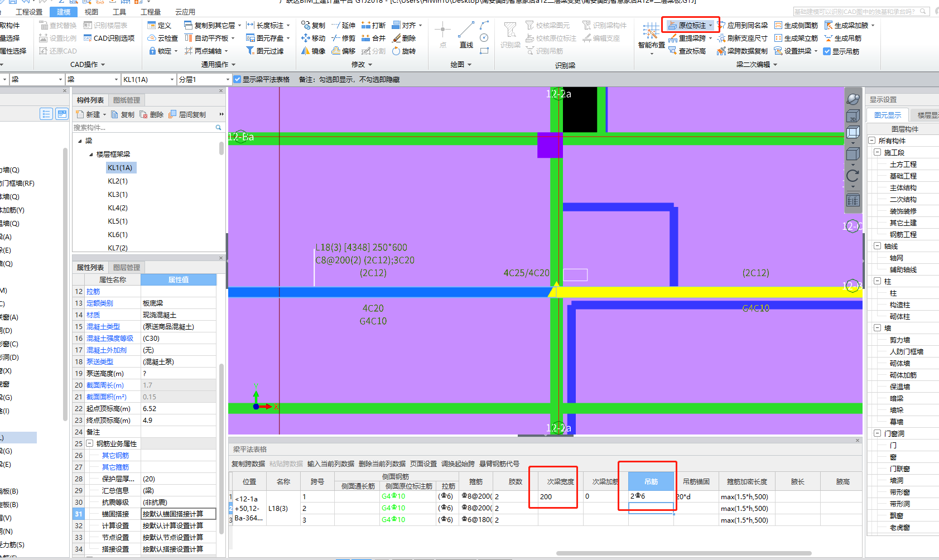
Task: Collapse the 楼层框架梁 tree node
Action: pos(91,155)
